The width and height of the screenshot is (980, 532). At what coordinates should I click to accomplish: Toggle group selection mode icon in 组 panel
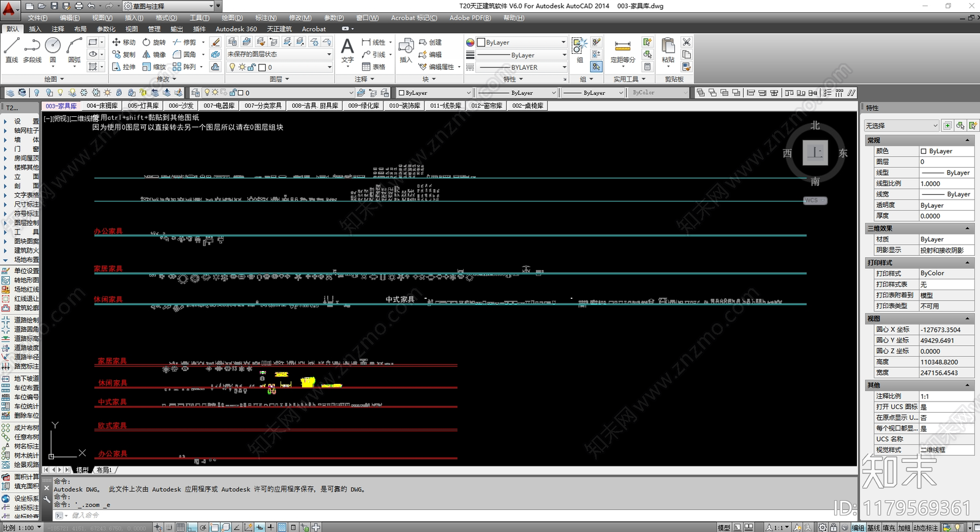pos(596,67)
